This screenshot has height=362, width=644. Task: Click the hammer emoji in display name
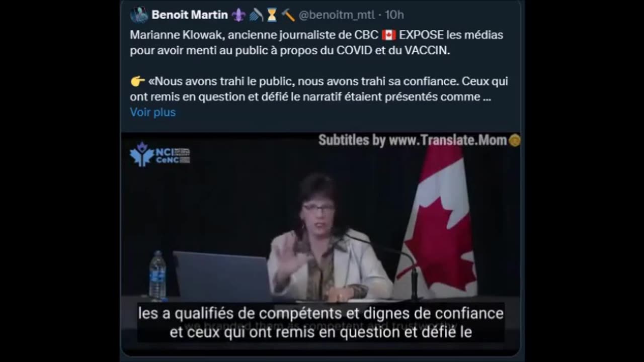[288, 15]
